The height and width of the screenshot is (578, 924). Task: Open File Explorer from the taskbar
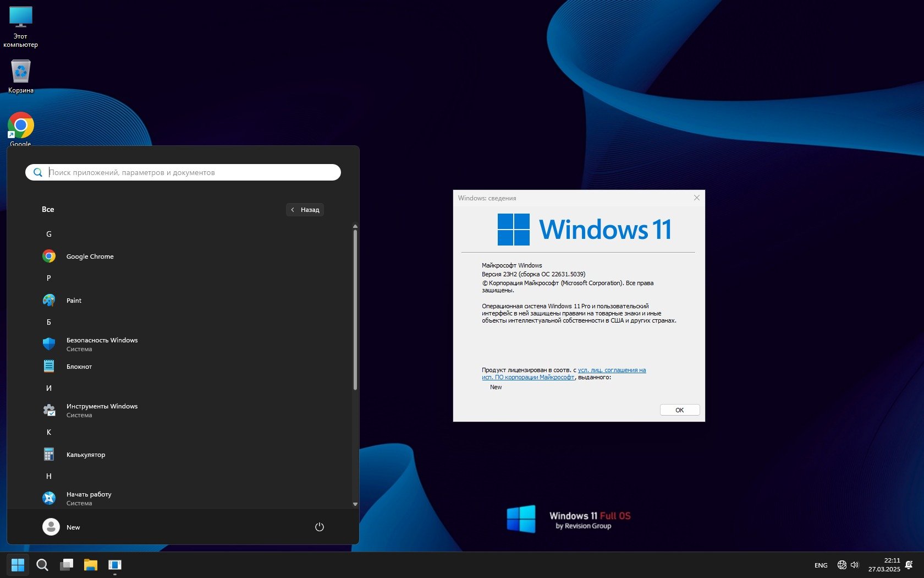click(90, 565)
